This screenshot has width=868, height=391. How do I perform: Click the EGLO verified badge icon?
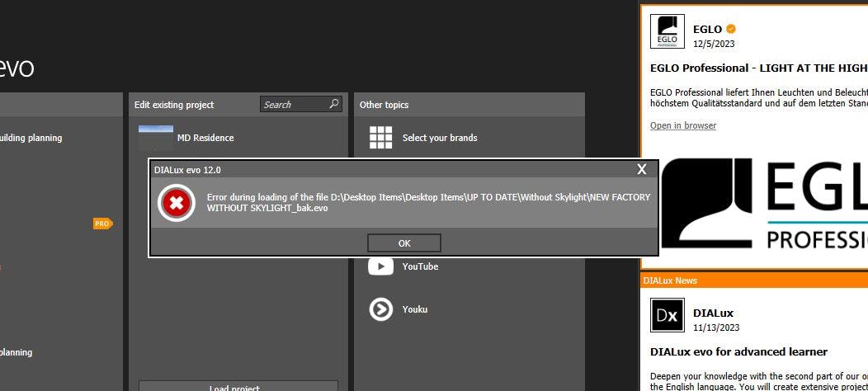[x=731, y=30]
